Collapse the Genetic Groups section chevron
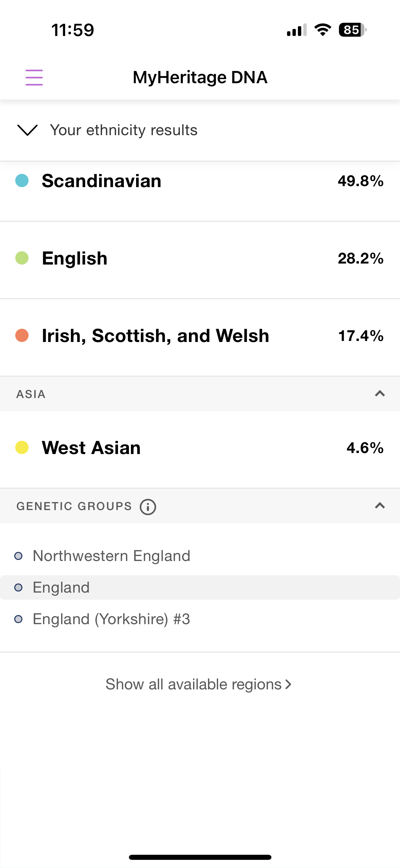 tap(380, 506)
